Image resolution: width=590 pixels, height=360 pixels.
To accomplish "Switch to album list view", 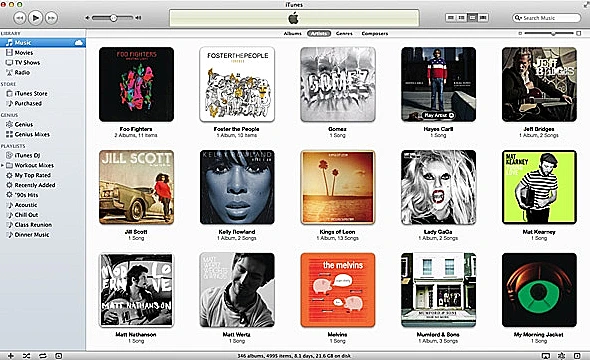I will 461,18.
